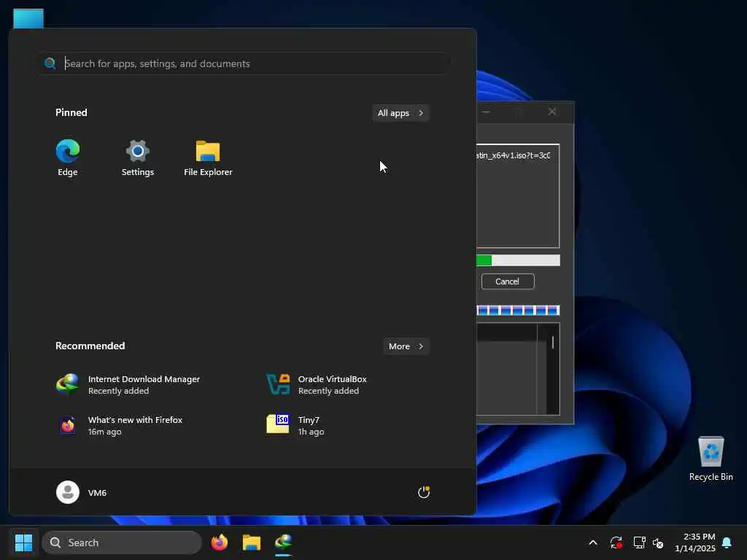Launch pinned File Explorer
Screen dimensions: 747x560
pos(208,157)
